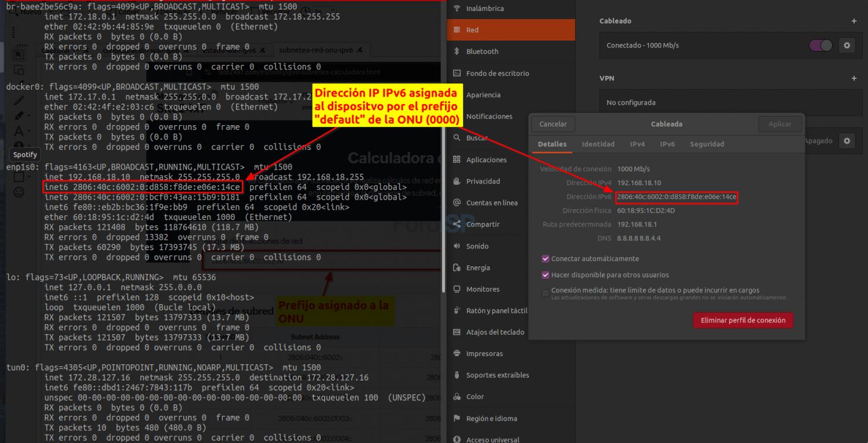The width and height of the screenshot is (868, 443).
Task: Close the subneteo-red-onu-ipv6 tab
Action: (359, 50)
